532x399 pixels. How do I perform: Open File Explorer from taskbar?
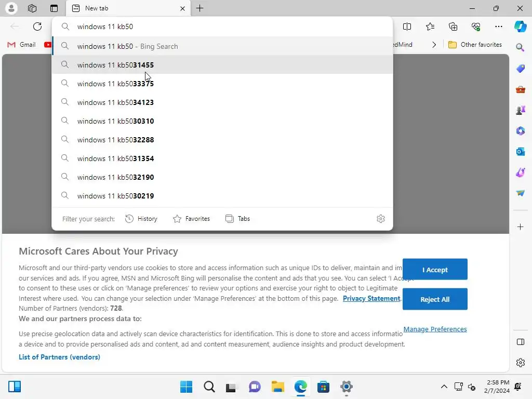(277, 387)
